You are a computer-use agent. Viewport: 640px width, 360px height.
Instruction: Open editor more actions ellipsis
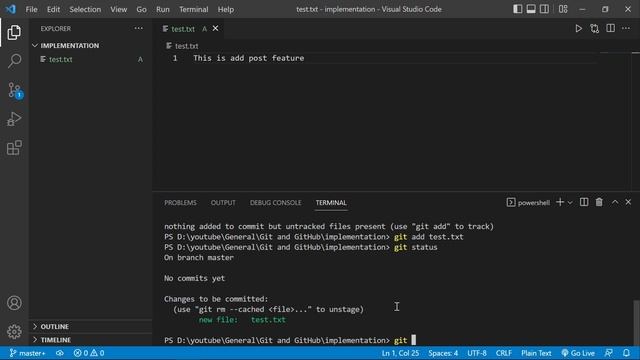[x=626, y=29]
